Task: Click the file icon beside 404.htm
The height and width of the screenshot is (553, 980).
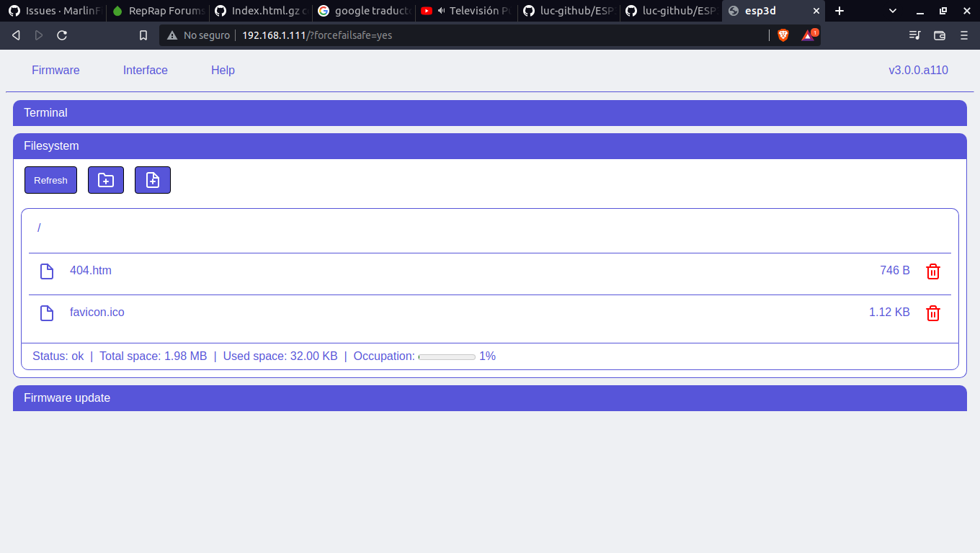Action: [47, 271]
